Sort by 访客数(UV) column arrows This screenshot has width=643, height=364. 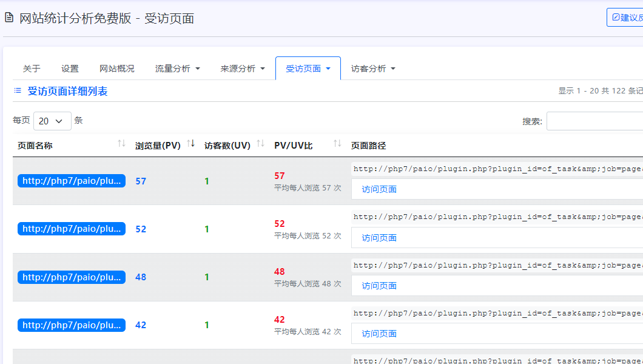(x=260, y=143)
